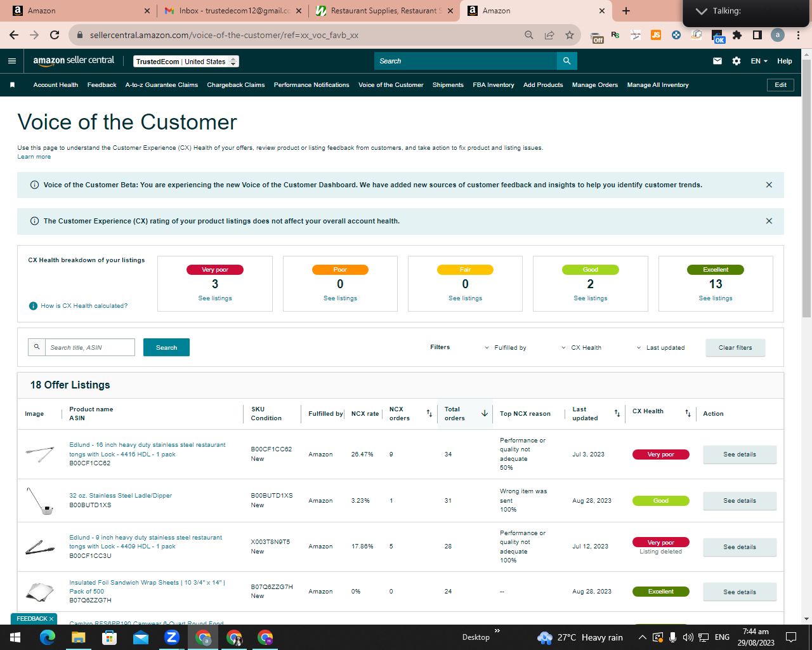This screenshot has height=650, width=812.
Task: Open Chrome three-dot menu
Action: pyautogui.click(x=798, y=35)
